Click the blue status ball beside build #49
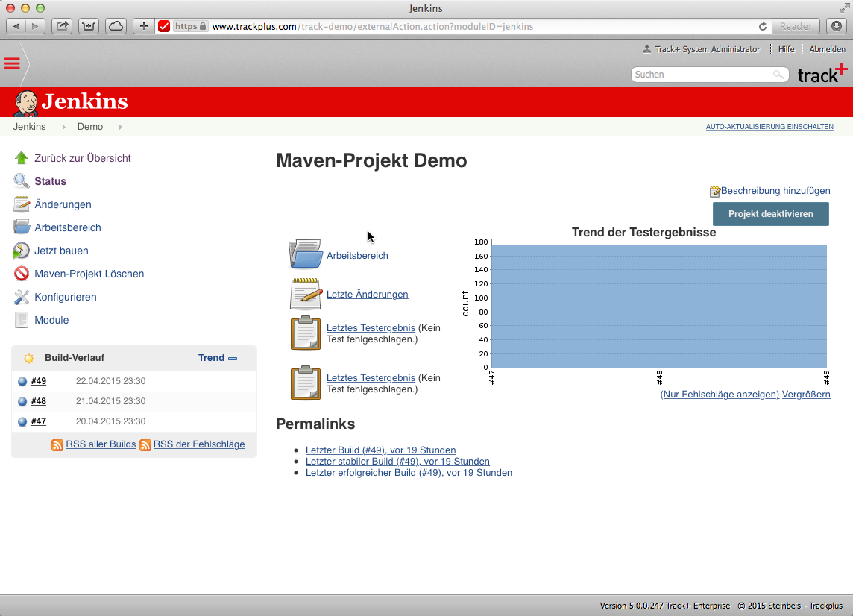The height and width of the screenshot is (616, 853). pyautogui.click(x=22, y=381)
